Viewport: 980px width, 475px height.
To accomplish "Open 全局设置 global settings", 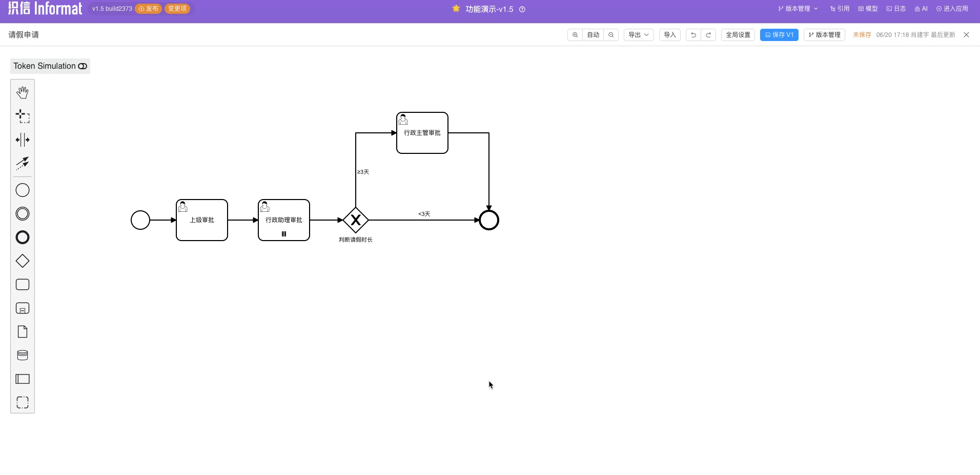I will pyautogui.click(x=738, y=34).
